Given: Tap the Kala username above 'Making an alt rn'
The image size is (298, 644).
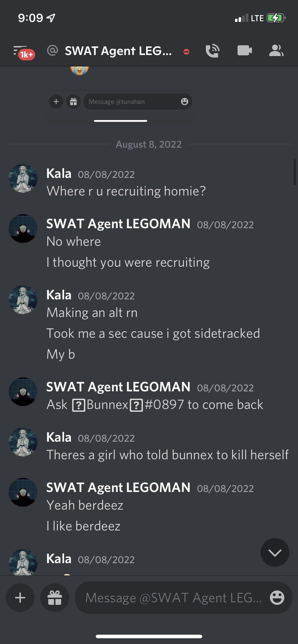Looking at the screenshot, I should tap(59, 295).
